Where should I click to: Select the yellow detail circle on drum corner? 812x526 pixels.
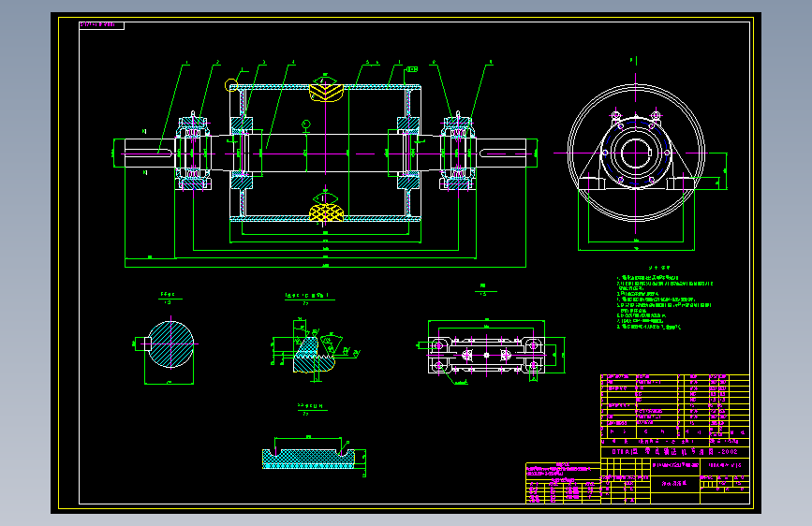click(231, 85)
